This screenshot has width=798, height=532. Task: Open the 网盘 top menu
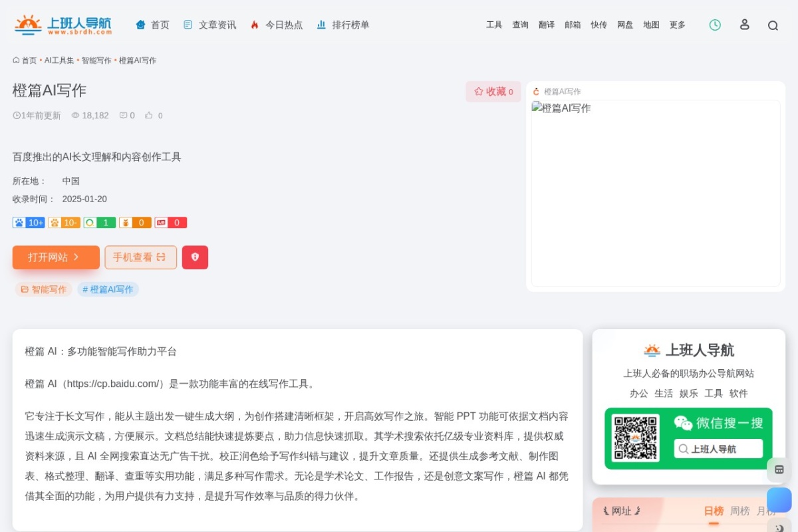click(625, 25)
